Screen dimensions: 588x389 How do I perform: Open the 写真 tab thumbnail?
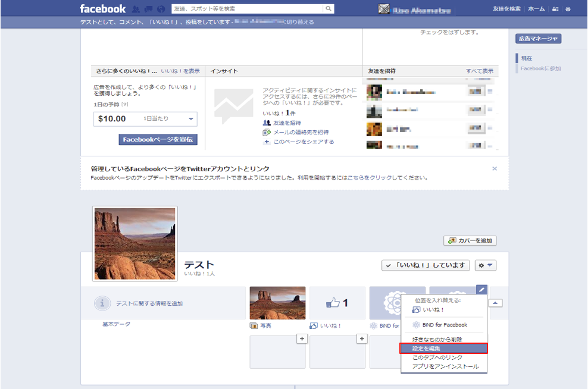(x=277, y=303)
